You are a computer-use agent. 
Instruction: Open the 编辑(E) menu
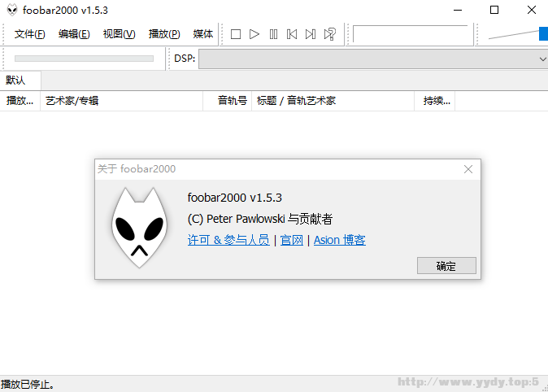pos(74,34)
